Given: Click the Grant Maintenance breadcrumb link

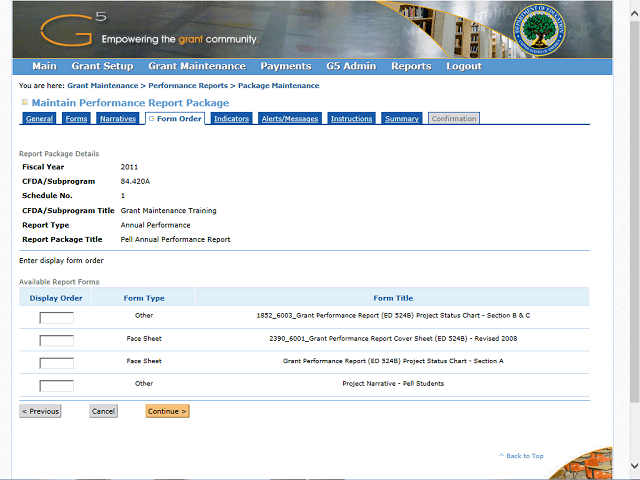Looking at the screenshot, I should coord(102,86).
